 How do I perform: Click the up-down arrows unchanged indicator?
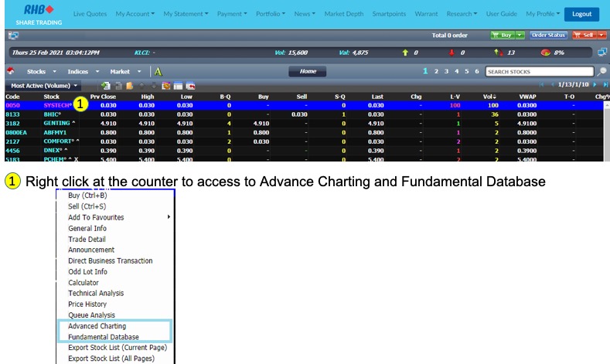498,53
